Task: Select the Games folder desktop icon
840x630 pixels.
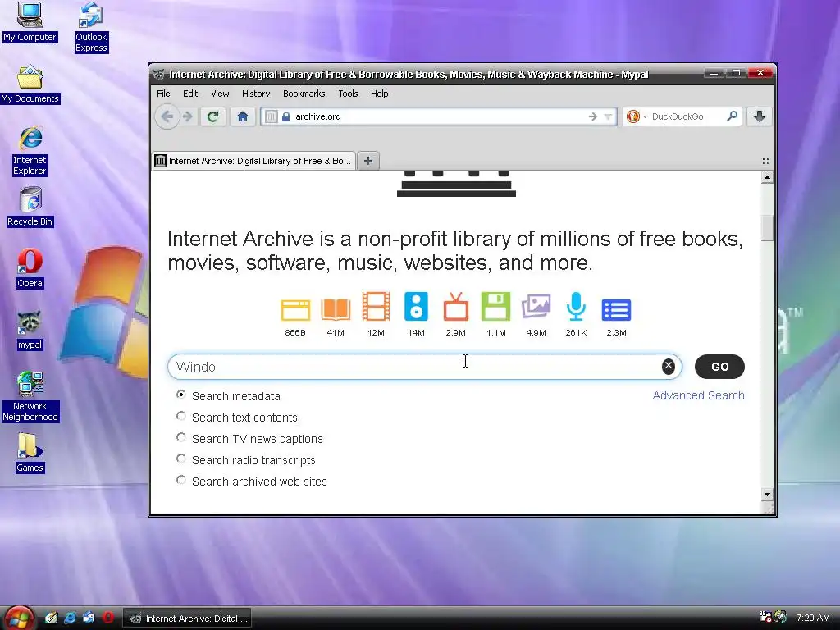Action: pyautogui.click(x=30, y=453)
